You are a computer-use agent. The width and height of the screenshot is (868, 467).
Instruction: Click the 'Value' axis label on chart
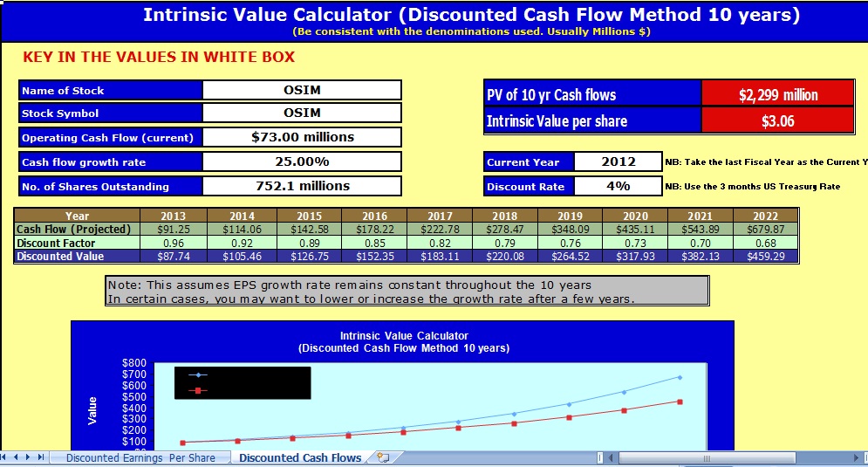[x=92, y=410]
